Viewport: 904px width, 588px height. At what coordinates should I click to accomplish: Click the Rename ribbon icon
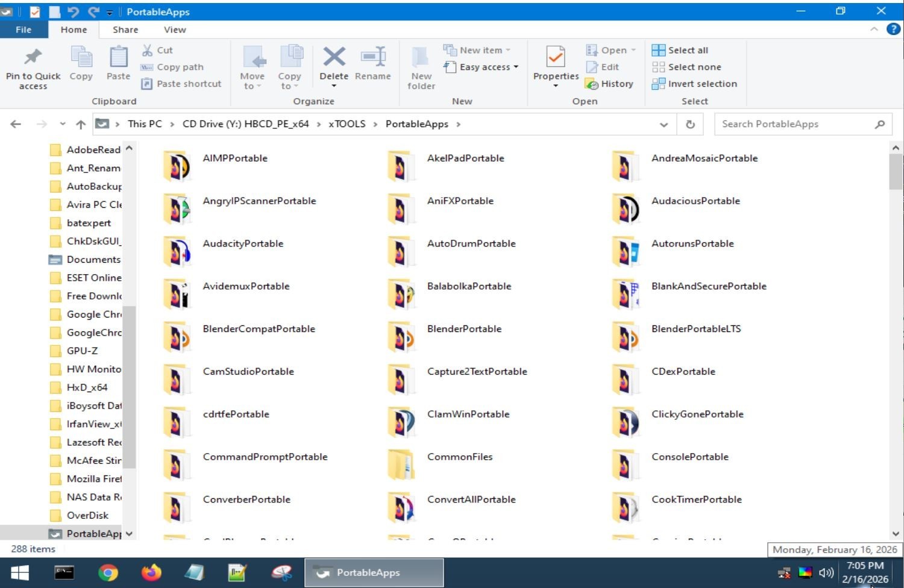[x=373, y=57]
